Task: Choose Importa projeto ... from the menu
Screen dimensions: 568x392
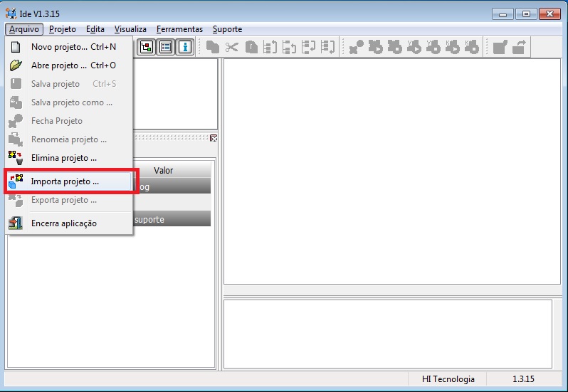Action: pos(69,181)
